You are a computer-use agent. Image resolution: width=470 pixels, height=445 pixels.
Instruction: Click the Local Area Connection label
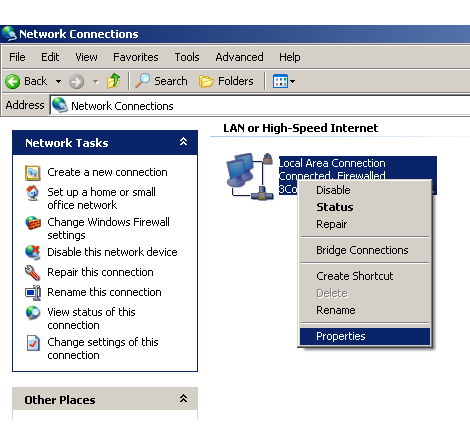pos(332,163)
